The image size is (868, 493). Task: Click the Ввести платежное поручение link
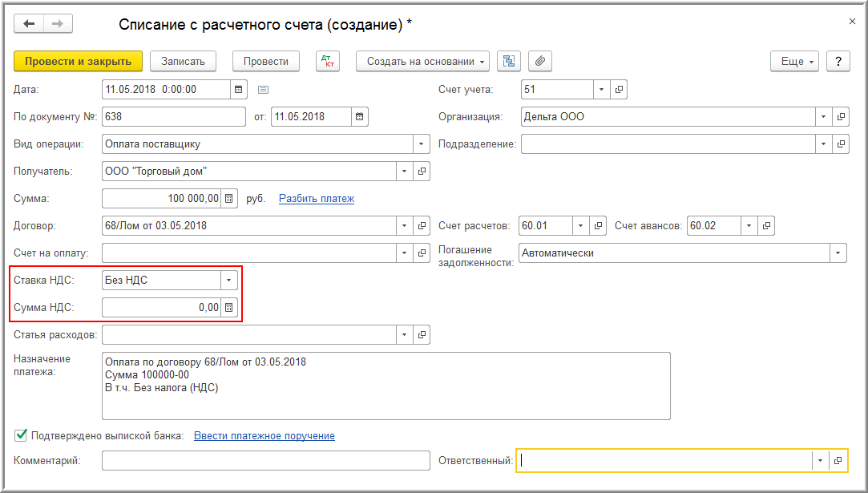(x=264, y=435)
